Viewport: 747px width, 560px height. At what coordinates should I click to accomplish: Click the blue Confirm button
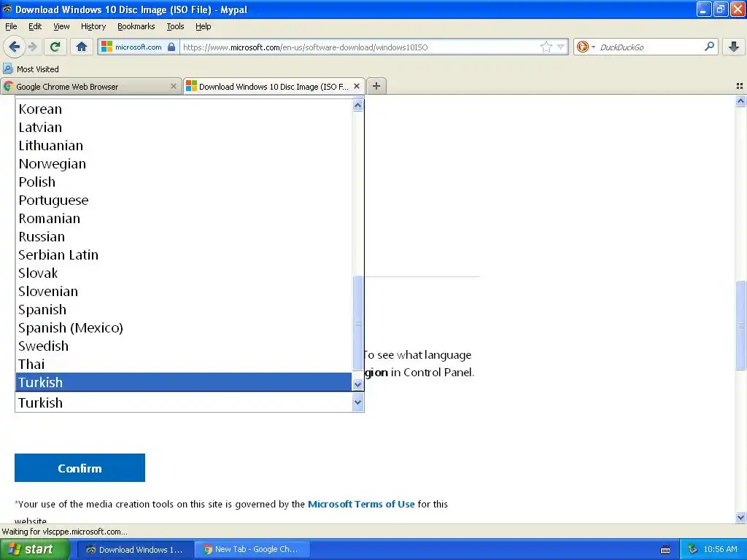click(x=80, y=468)
